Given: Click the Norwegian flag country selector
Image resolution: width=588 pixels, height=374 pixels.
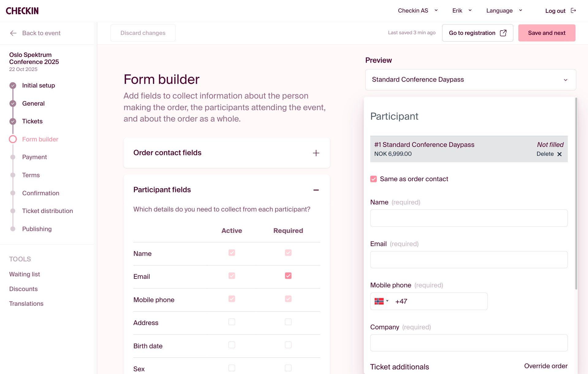Looking at the screenshot, I should [x=381, y=301].
